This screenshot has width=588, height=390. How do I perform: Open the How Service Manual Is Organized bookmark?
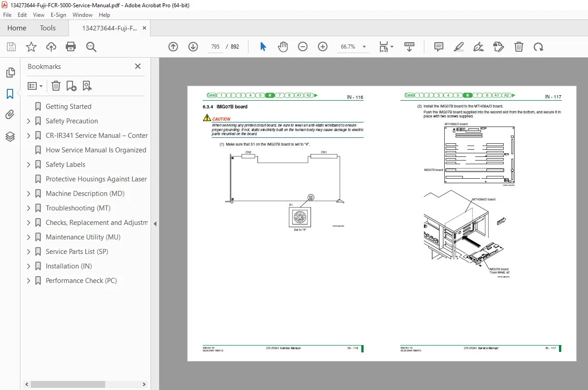[96, 150]
